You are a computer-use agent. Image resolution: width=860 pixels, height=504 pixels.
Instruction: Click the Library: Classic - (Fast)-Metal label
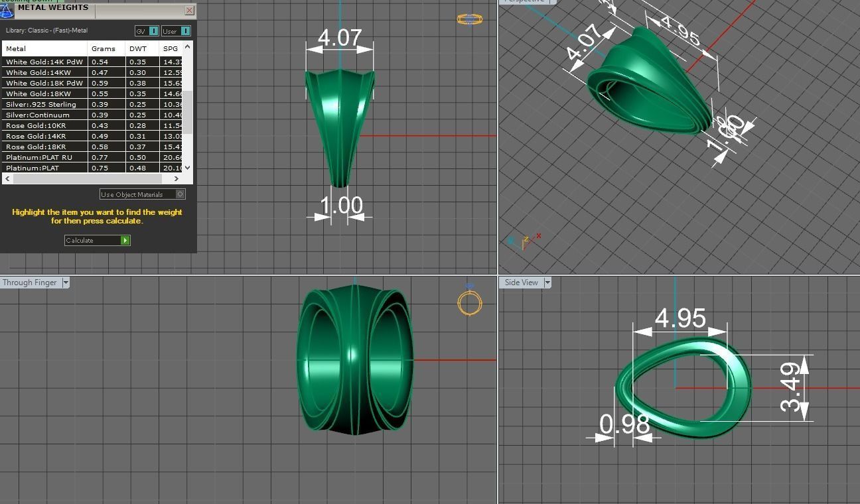(x=46, y=31)
